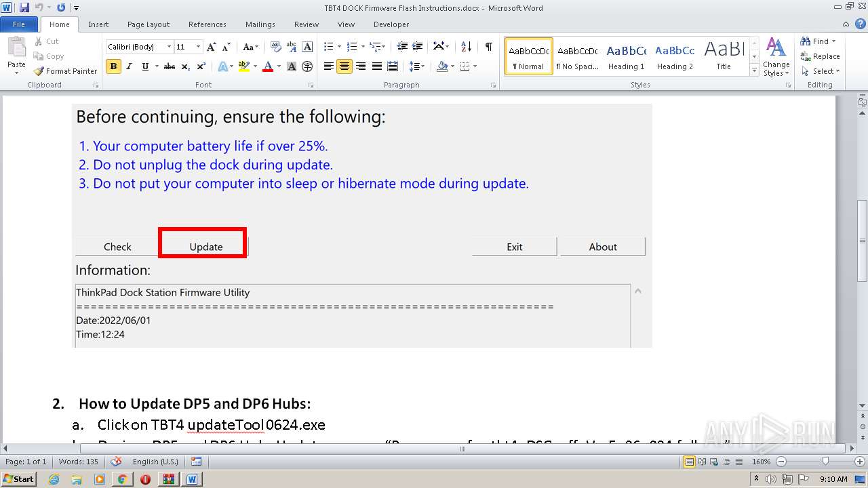Switch to Web Layout view

[x=714, y=462]
